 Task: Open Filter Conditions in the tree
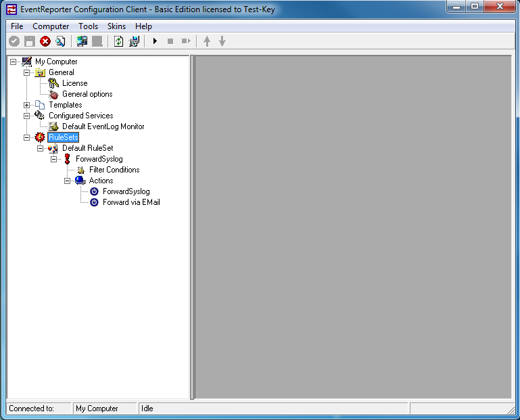(114, 170)
